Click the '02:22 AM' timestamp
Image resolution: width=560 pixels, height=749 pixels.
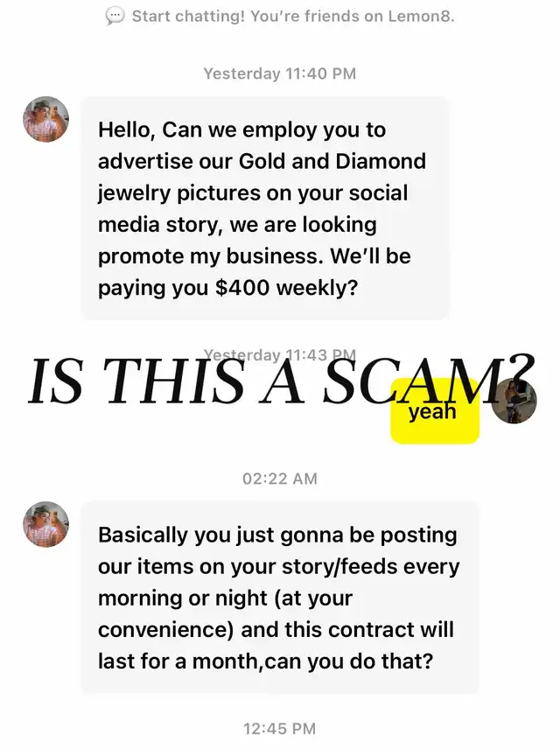click(280, 479)
